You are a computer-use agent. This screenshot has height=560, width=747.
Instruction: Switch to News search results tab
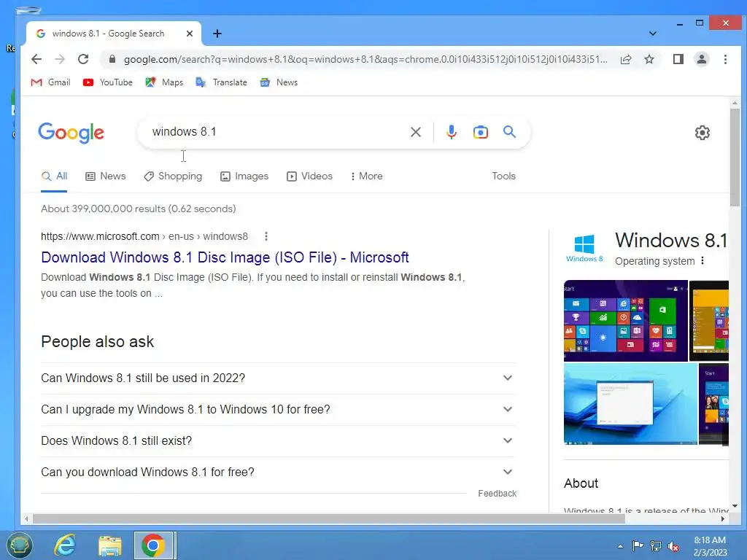click(x=105, y=176)
